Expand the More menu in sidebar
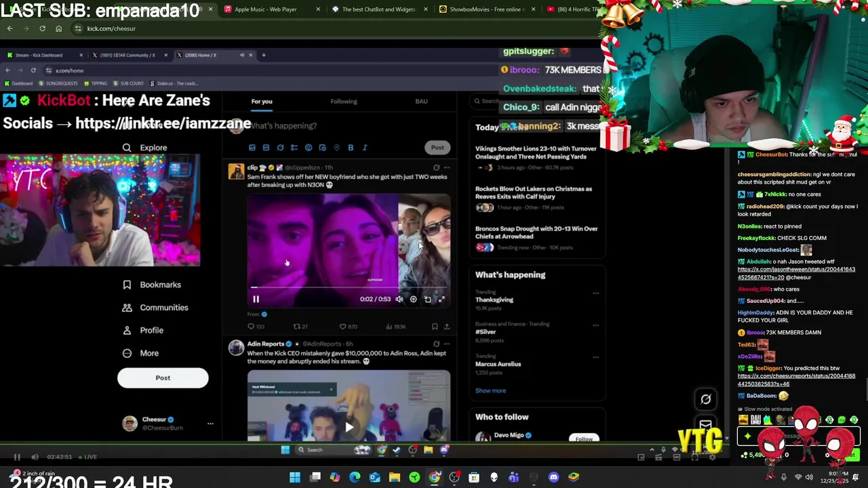This screenshot has height=488, width=868. pos(140,353)
